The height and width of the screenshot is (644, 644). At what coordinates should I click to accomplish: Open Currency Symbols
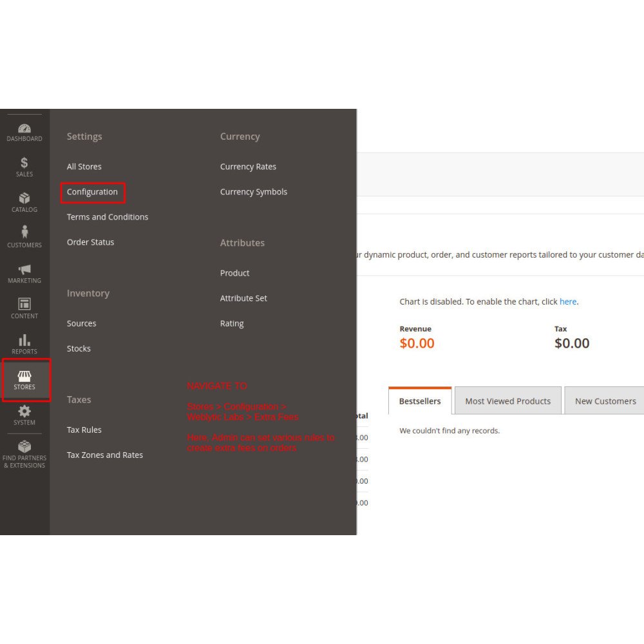[x=253, y=192]
